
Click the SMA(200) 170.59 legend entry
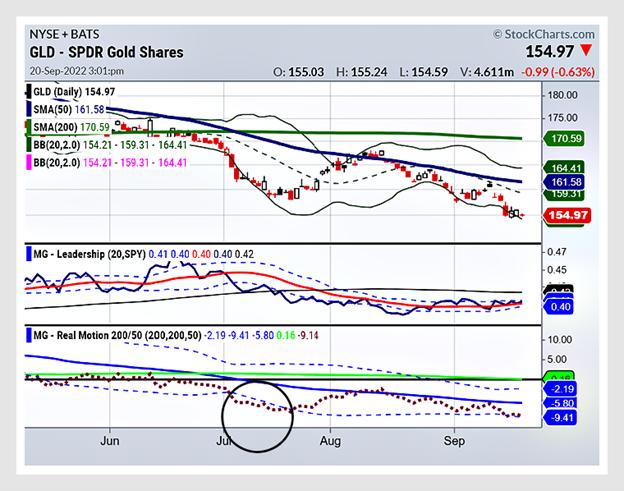tap(71, 127)
